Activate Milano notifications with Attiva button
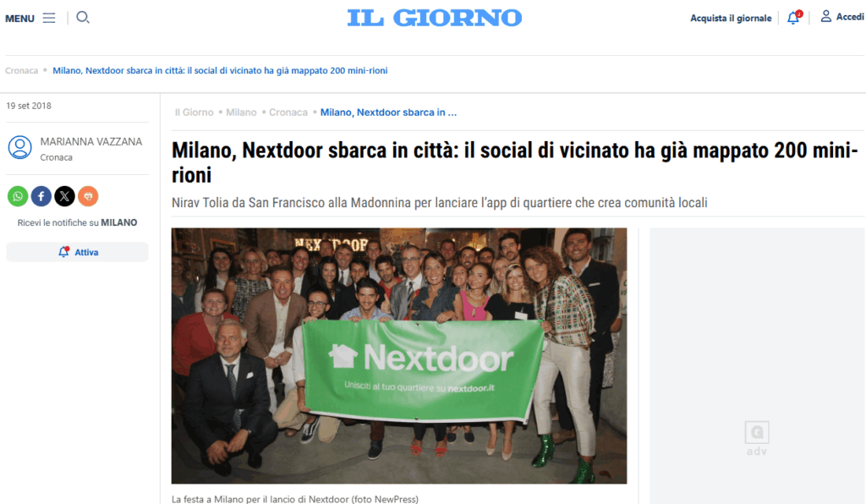The height and width of the screenshot is (504, 866). (77, 252)
